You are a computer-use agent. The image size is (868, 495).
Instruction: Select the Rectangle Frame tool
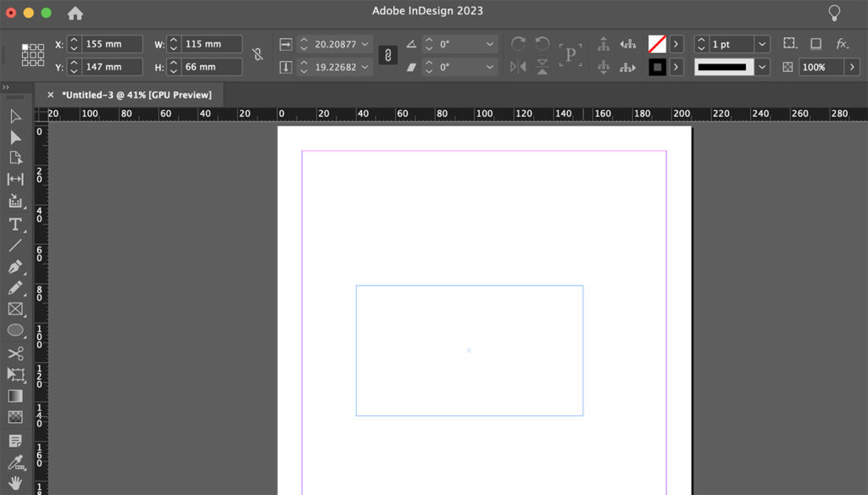click(x=15, y=309)
